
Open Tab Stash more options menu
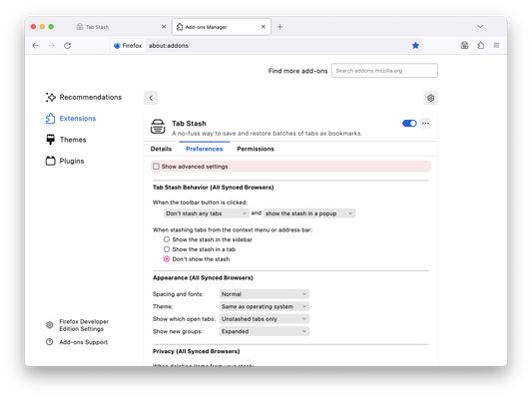[x=425, y=124]
